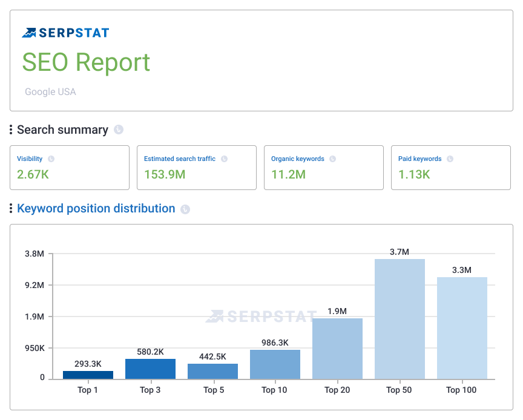Select the Top 20 bar in chart

pyautogui.click(x=337, y=349)
